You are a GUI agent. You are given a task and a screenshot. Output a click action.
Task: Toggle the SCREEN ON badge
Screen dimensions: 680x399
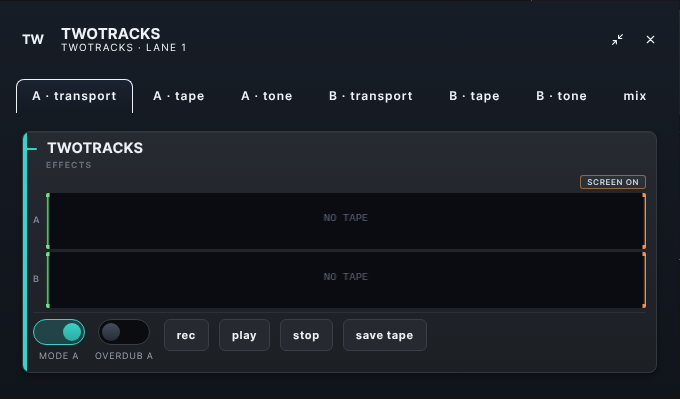click(x=613, y=182)
